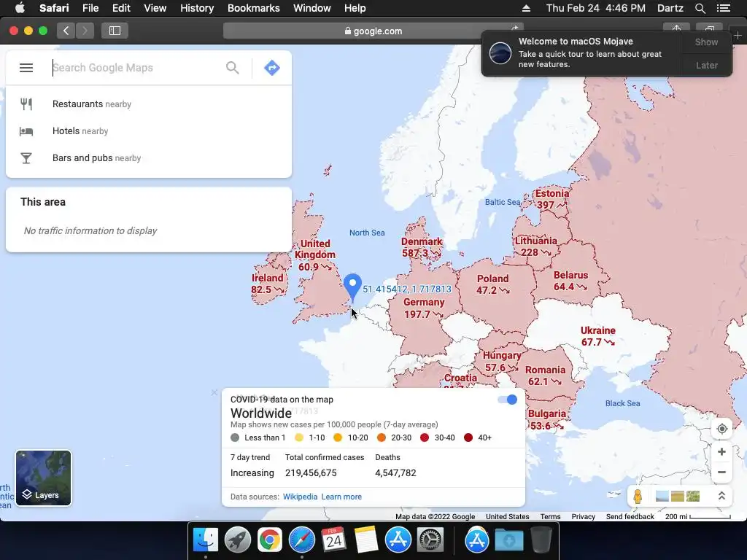Open Calendar from the Dock

tap(333, 540)
